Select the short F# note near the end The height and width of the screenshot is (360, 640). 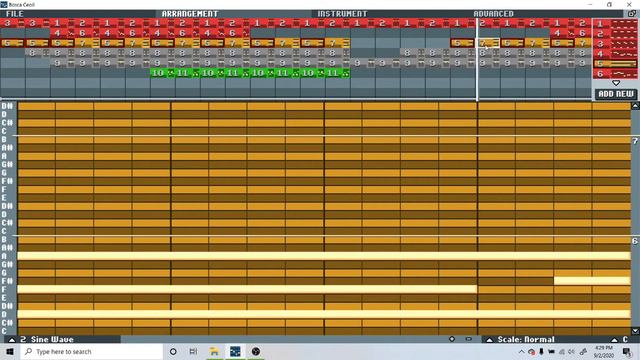click(x=592, y=281)
